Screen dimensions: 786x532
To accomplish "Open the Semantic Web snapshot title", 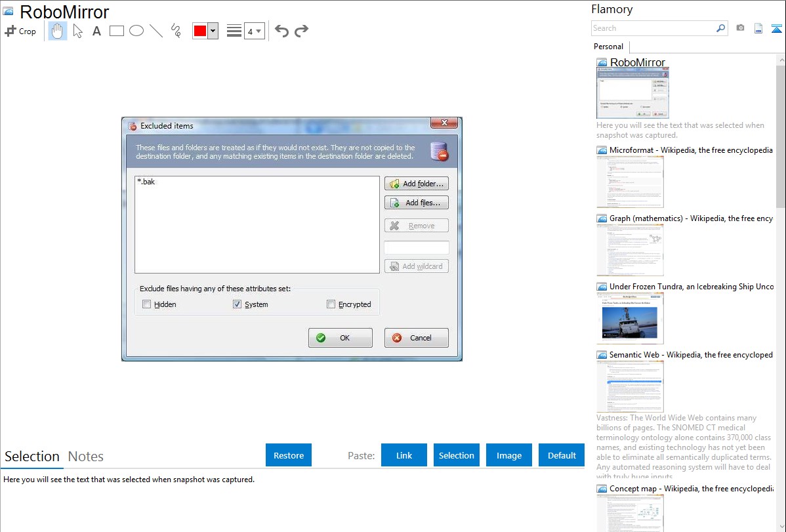I will click(691, 354).
